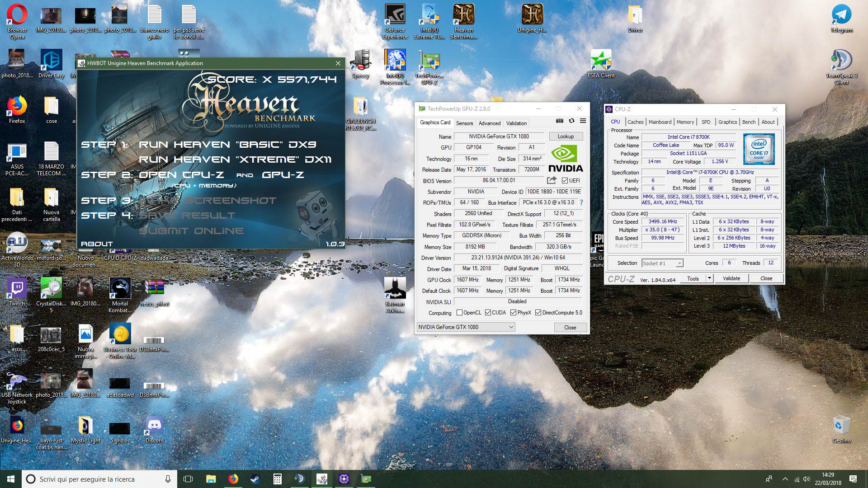
Task: Open Mortal Kombat desktop icon
Action: (120, 295)
